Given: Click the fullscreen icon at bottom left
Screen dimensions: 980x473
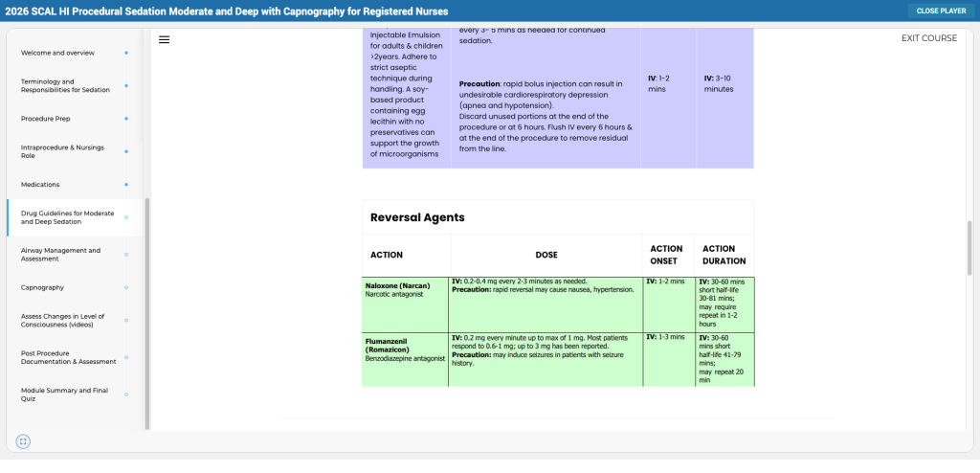Looking at the screenshot, I should pyautogui.click(x=23, y=441).
